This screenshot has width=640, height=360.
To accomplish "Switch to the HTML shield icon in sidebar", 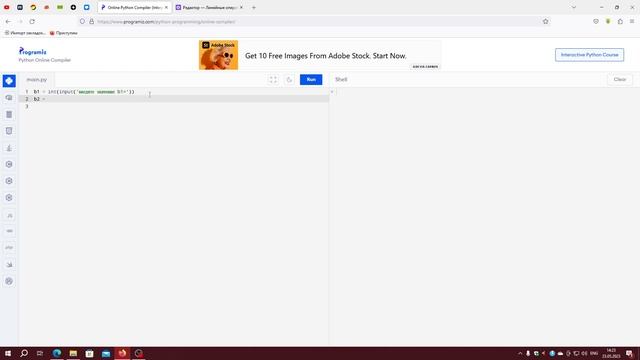I will pos(9,131).
